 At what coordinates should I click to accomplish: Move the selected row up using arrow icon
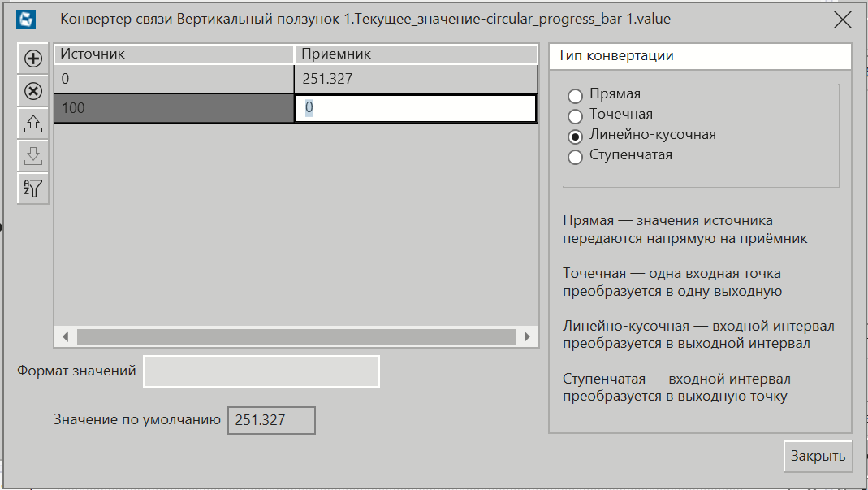32,123
